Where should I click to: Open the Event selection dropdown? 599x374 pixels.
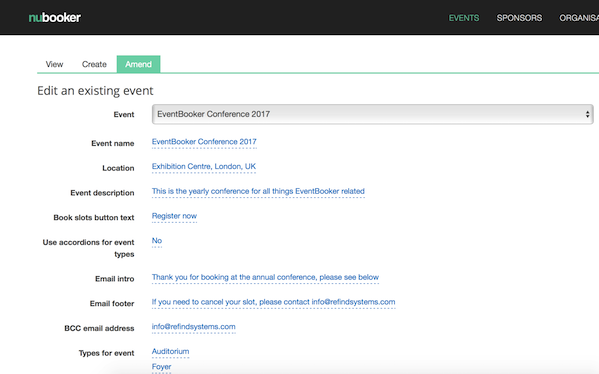point(372,114)
